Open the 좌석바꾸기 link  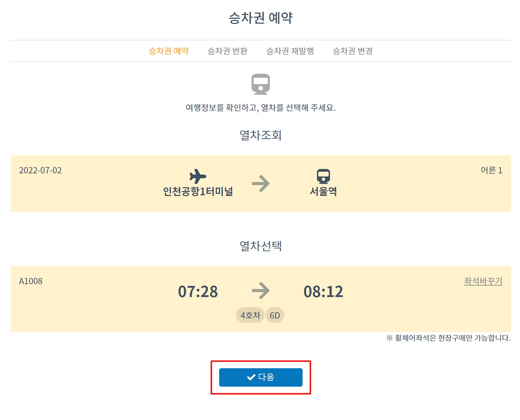point(483,281)
